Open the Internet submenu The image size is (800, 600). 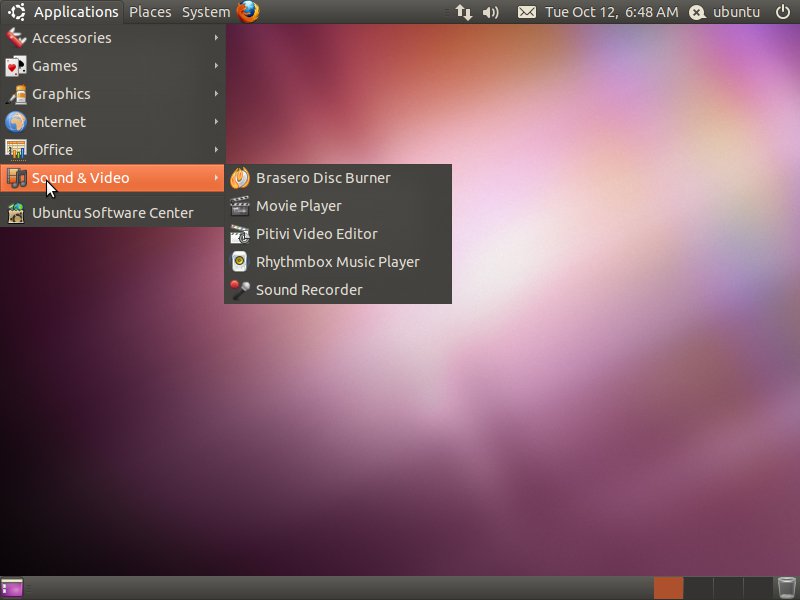tap(112, 122)
